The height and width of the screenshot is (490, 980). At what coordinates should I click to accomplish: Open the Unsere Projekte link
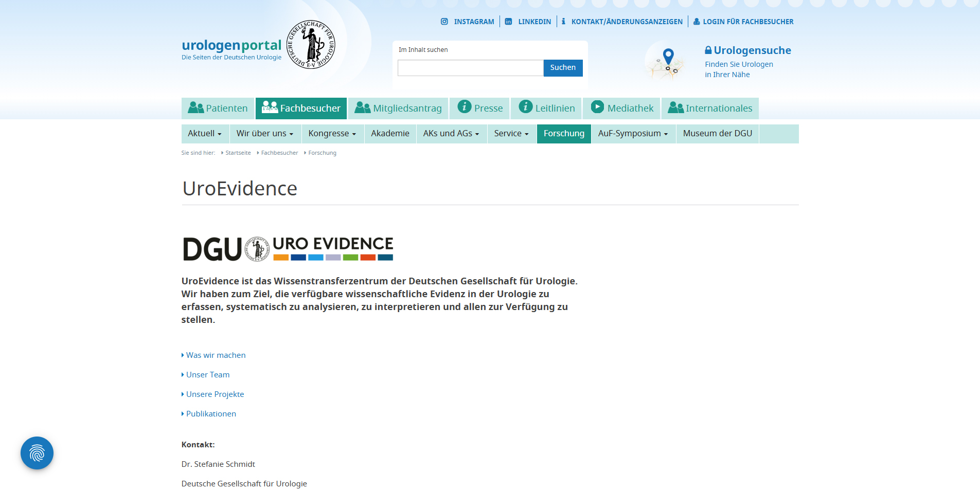pos(215,394)
